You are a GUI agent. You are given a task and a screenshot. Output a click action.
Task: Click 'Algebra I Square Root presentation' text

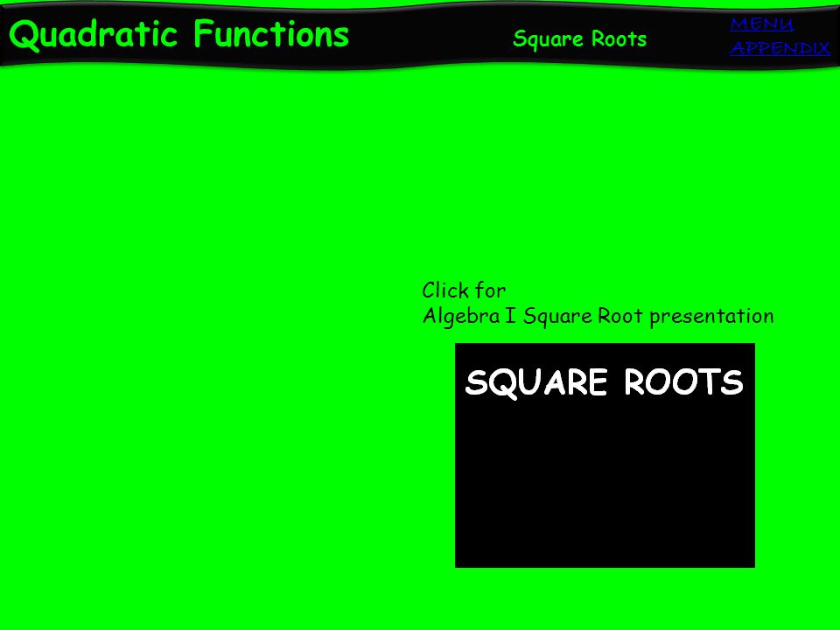[x=598, y=316]
